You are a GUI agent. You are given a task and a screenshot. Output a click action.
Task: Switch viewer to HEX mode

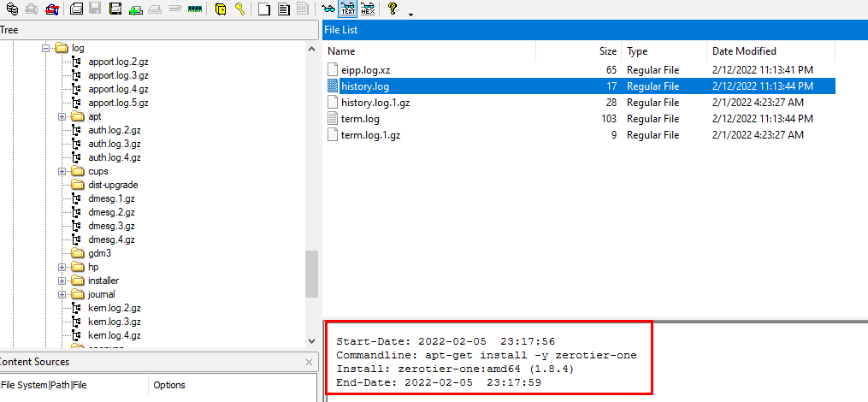(x=367, y=9)
